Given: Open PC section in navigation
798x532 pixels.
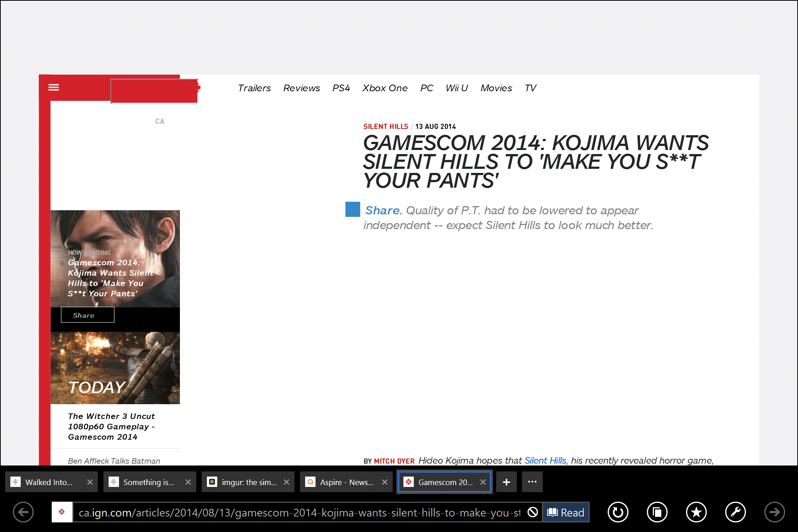Looking at the screenshot, I should [x=427, y=88].
